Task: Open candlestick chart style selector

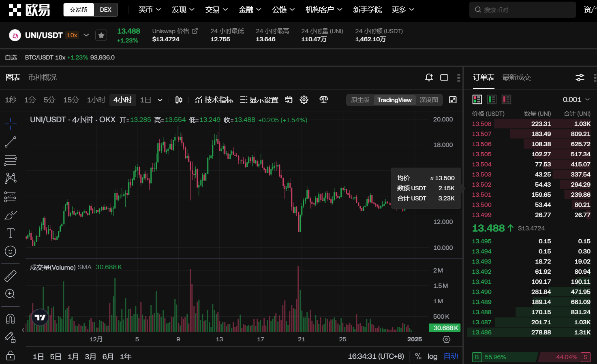Action: [x=179, y=100]
